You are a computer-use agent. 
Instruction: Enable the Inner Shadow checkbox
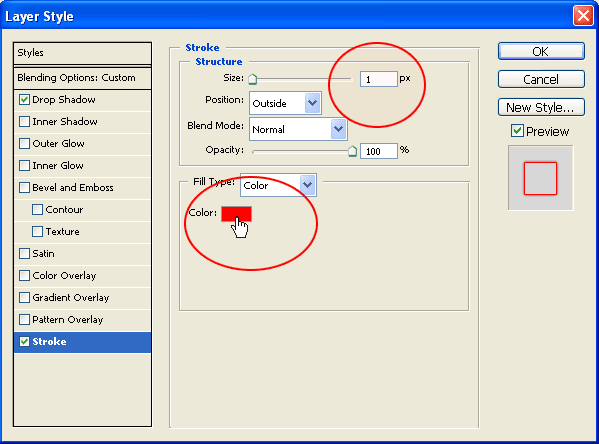(24, 122)
